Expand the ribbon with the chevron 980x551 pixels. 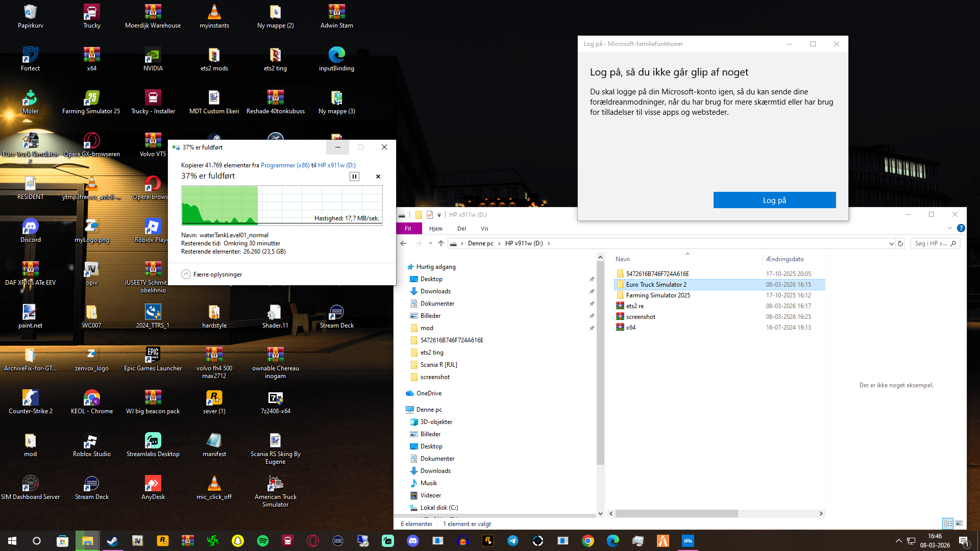(949, 229)
